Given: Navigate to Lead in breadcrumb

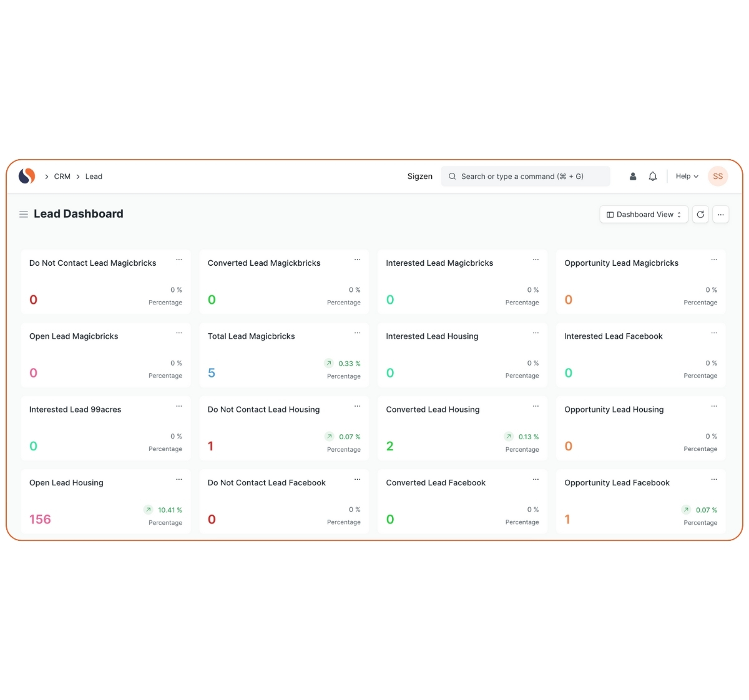Looking at the screenshot, I should 94,177.
